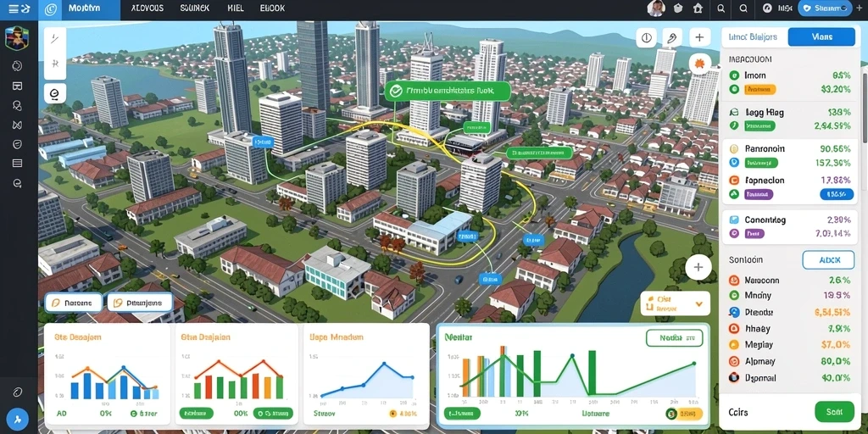The width and height of the screenshot is (868, 434).
Task: Open the XLOVOUS menu item
Action: (147, 8)
